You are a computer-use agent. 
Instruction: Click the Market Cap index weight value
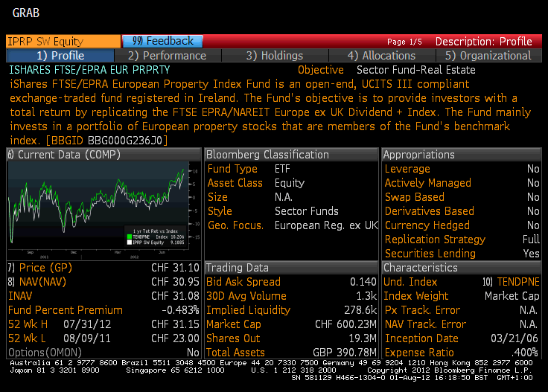tap(512, 296)
